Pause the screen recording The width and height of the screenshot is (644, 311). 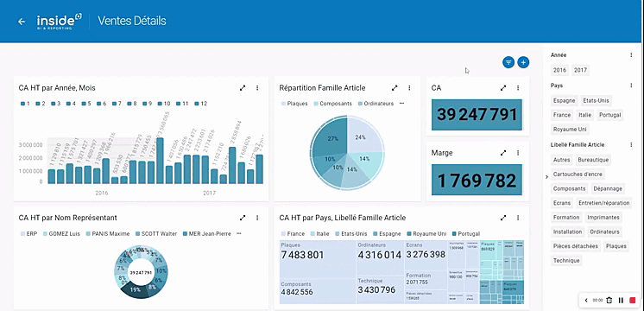click(621, 301)
